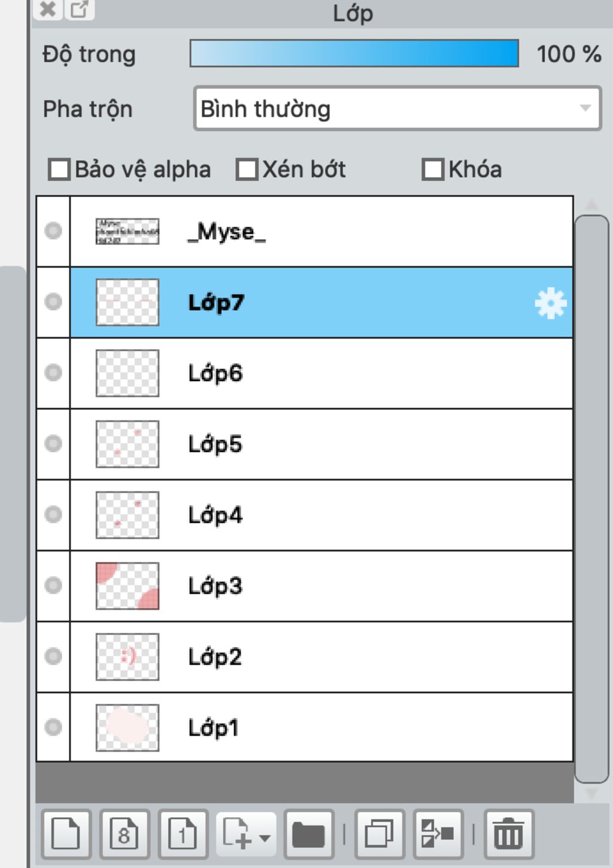Duplicate the selected layer
Screen dimensions: 613x868
[380, 833]
